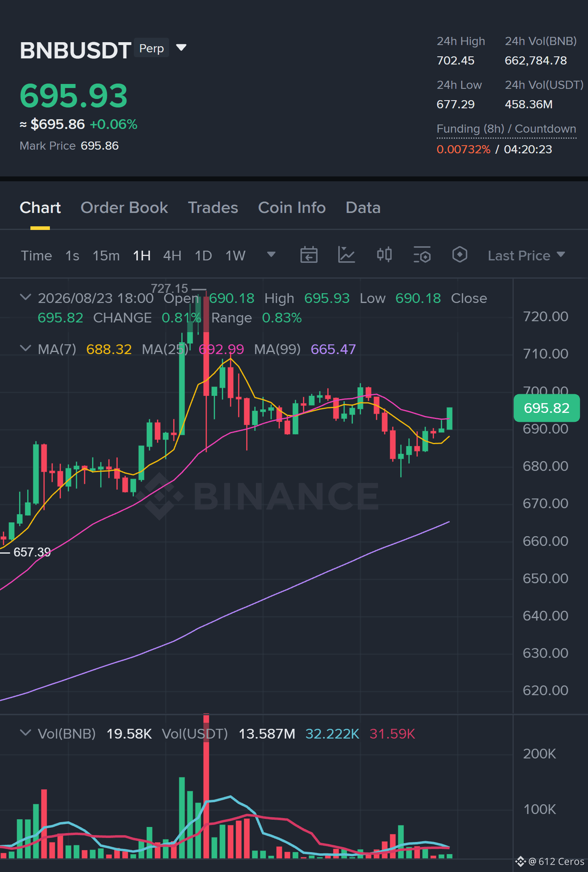
Task: Click the 24h Vol(BNB) value 662,784.78
Action: 536,61
